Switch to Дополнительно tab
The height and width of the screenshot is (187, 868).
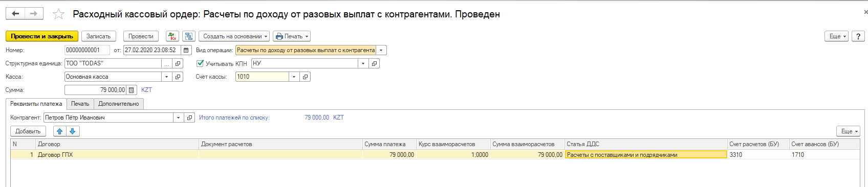[119, 104]
